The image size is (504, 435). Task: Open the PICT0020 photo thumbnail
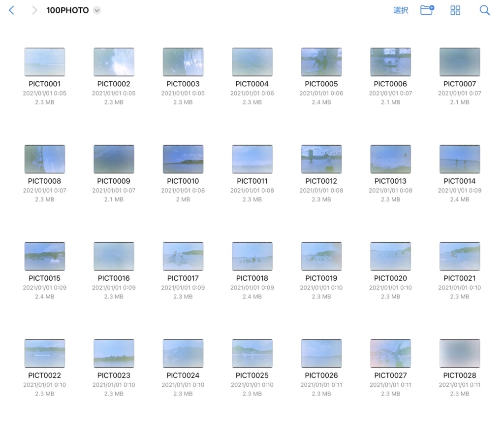390,256
